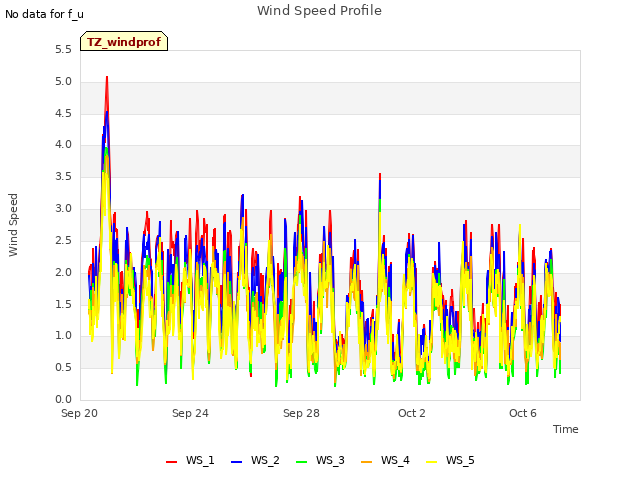Click the Sep 24 x-axis tick label

[190, 413]
